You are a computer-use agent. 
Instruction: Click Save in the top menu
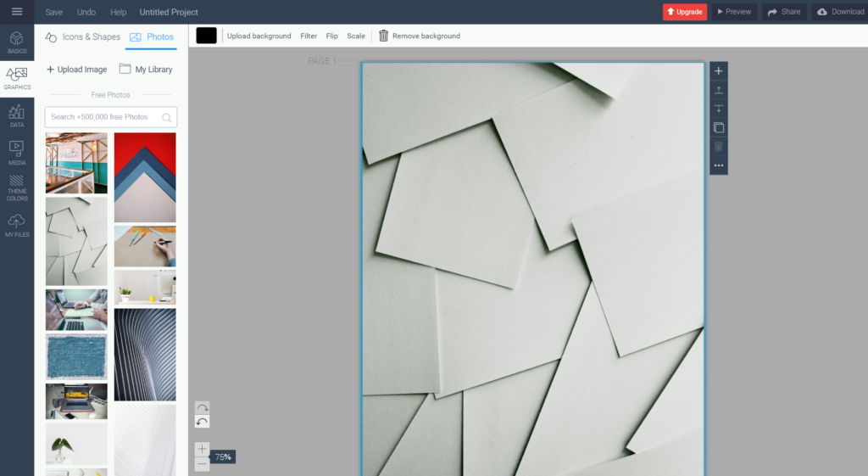53,12
